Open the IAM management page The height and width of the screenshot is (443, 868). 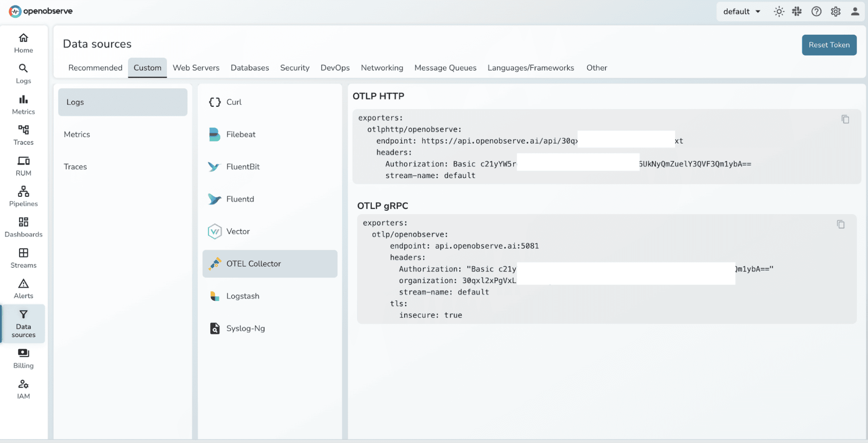[x=23, y=388]
